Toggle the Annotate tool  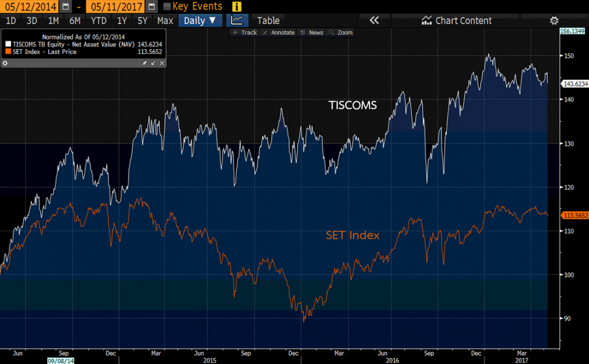[x=279, y=32]
